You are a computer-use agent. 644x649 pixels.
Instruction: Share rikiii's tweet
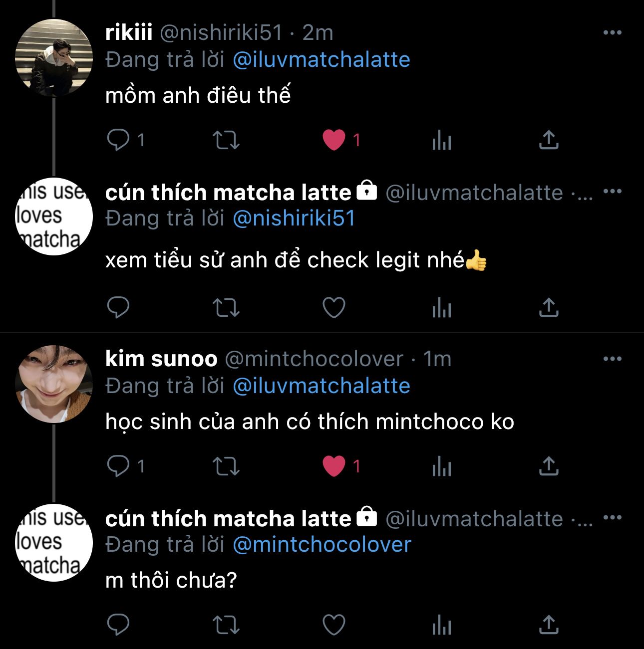click(x=548, y=140)
